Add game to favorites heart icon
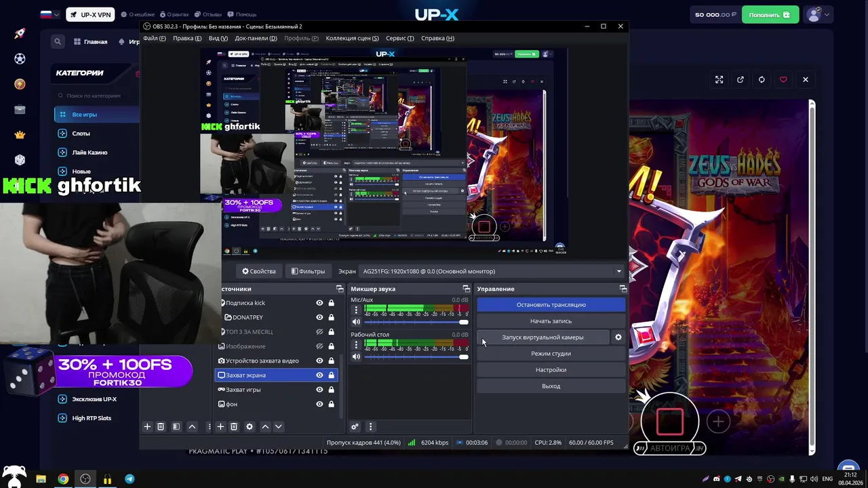Viewport: 868px width, 488px height. tap(783, 79)
